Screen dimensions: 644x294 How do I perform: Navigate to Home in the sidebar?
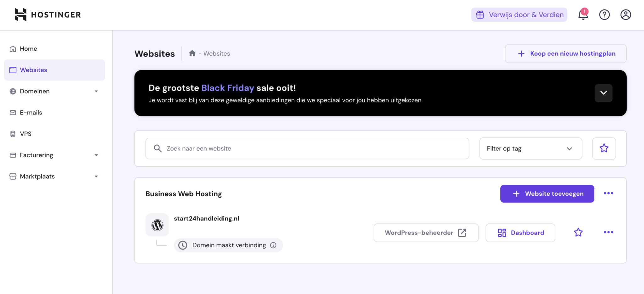pos(28,48)
